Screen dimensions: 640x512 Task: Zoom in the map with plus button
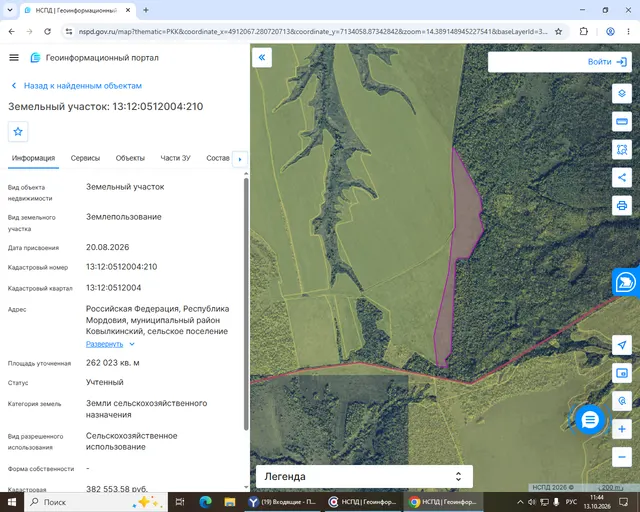[622, 429]
